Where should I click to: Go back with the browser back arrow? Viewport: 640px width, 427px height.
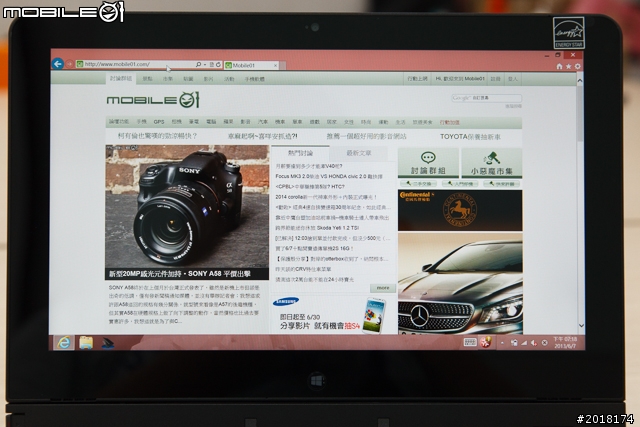58,64
